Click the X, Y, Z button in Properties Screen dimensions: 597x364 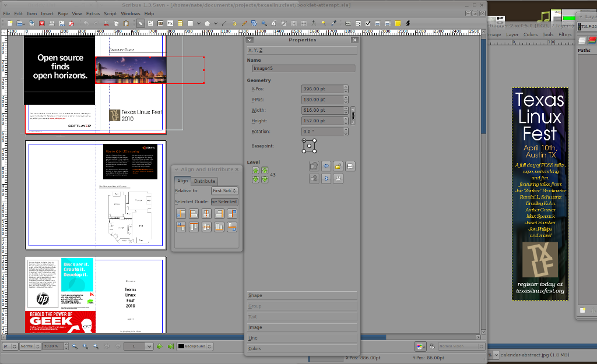click(301, 50)
